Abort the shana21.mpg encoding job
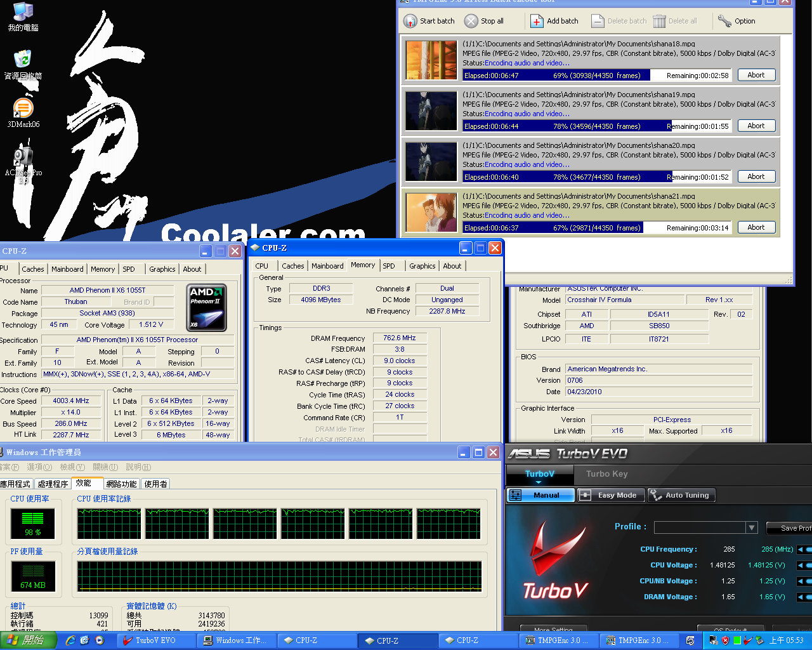This screenshot has height=650, width=812. 756,227
